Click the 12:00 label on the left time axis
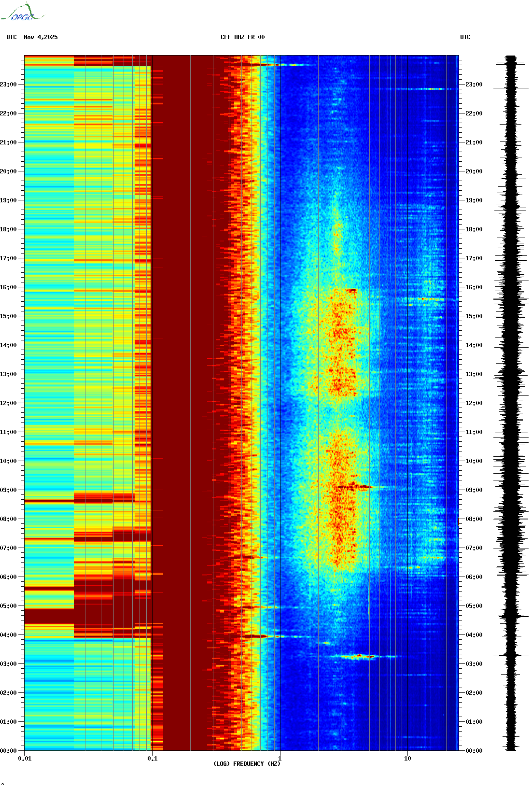The width and height of the screenshot is (532, 789). click(x=8, y=403)
